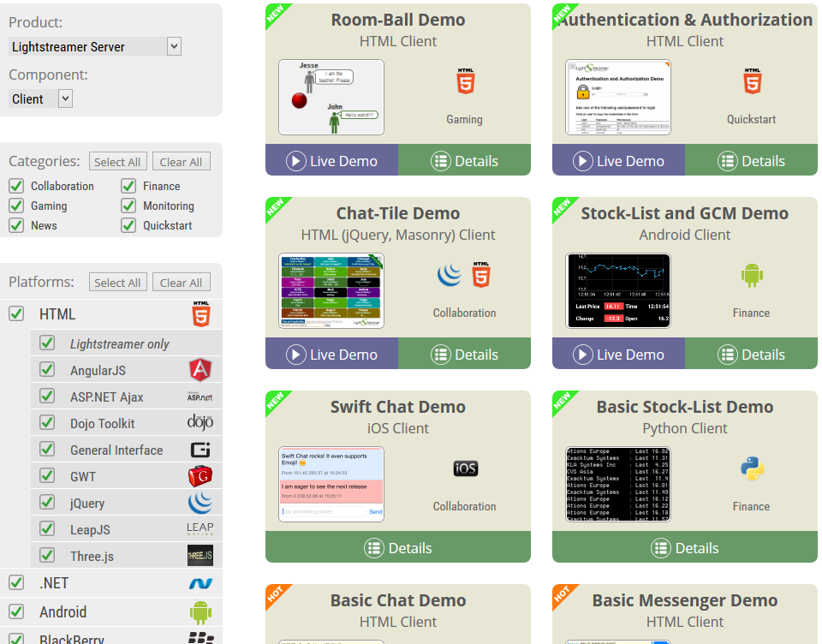Click the Authentication & Authorization screenshot thumbnail
The image size is (822, 644).
(618, 97)
